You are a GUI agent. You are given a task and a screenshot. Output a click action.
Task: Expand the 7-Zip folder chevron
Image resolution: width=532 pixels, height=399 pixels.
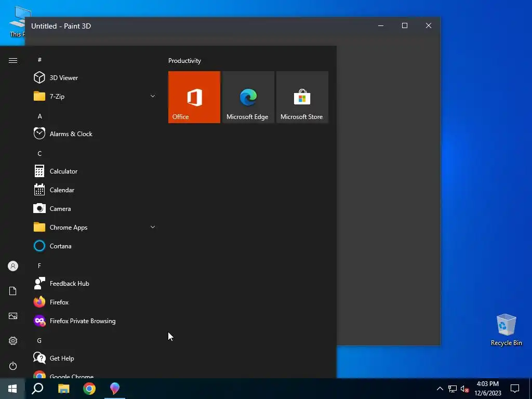[x=153, y=96]
